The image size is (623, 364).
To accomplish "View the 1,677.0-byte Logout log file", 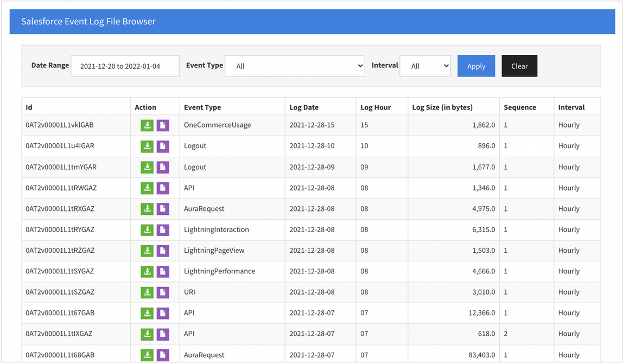I will (163, 167).
